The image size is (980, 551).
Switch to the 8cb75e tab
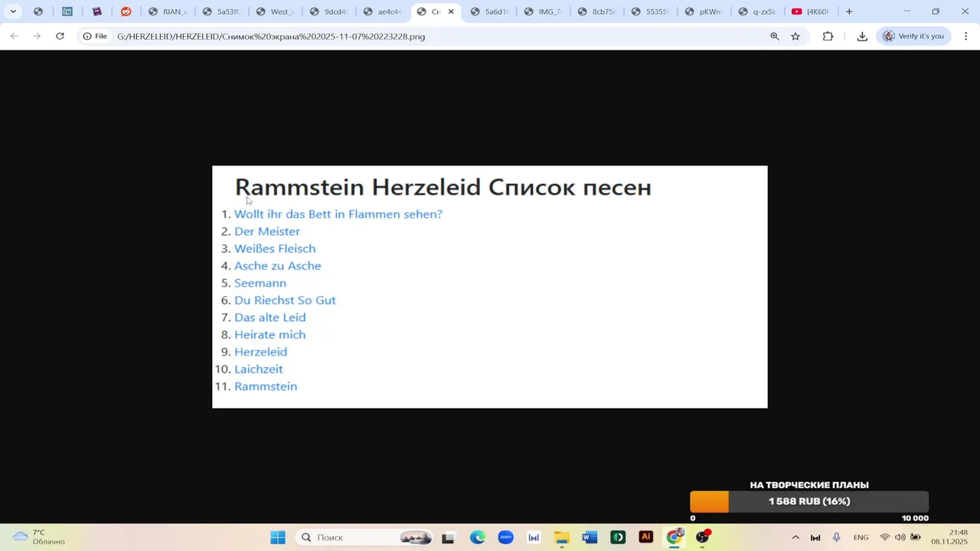tap(596, 11)
